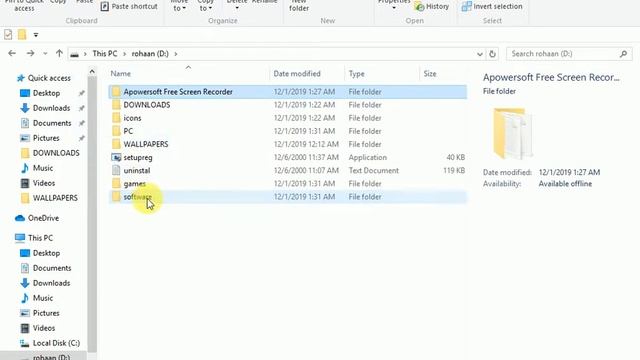Sort by the Name column header

[121, 73]
